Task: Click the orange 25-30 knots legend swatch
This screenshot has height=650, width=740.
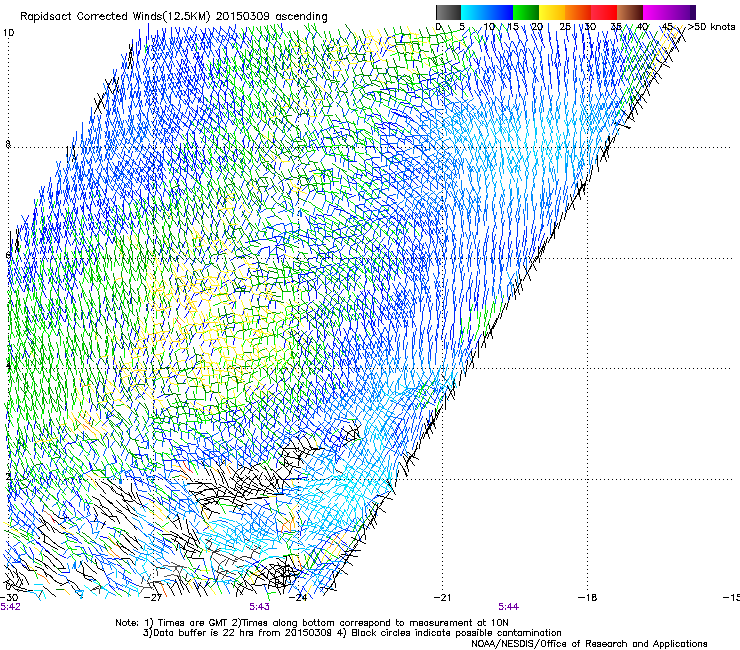Action: pyautogui.click(x=578, y=12)
